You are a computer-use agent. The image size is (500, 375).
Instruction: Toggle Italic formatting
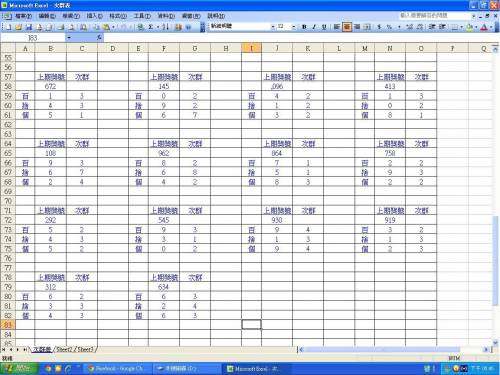(x=314, y=27)
